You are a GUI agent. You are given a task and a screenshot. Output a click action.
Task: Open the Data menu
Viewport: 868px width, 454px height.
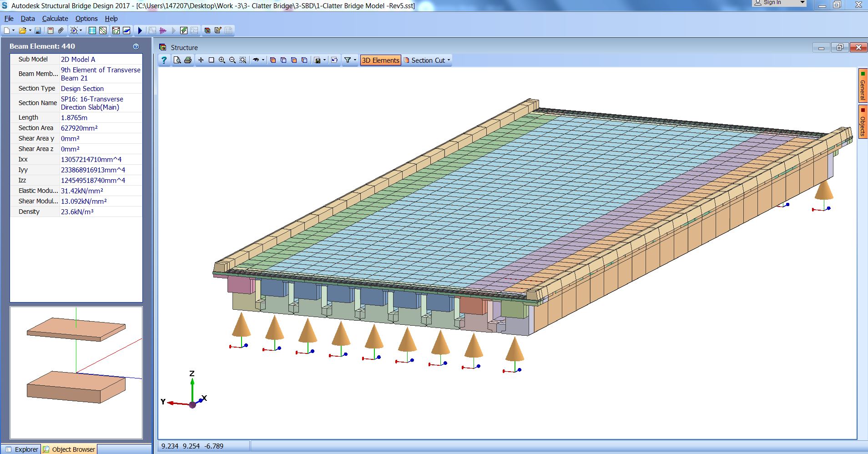pyautogui.click(x=28, y=18)
